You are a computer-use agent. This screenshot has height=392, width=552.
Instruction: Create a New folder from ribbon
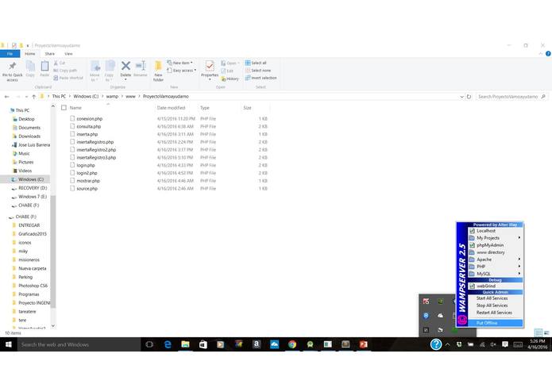158,71
